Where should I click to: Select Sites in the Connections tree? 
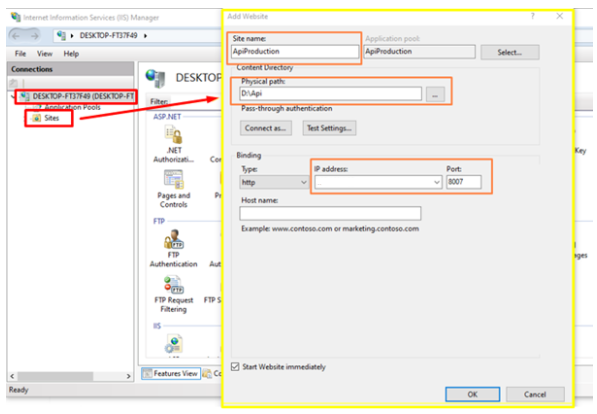[51, 118]
